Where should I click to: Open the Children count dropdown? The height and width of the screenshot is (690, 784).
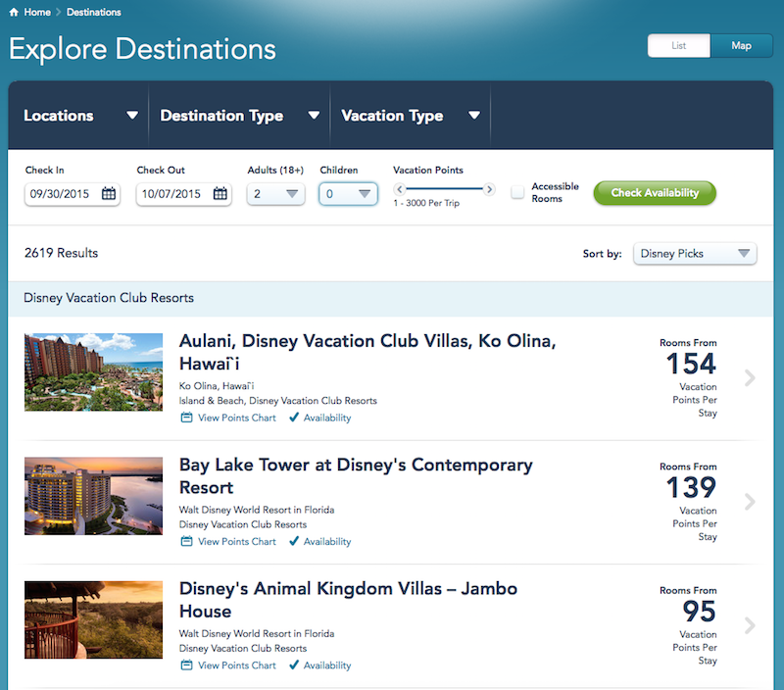coord(349,193)
